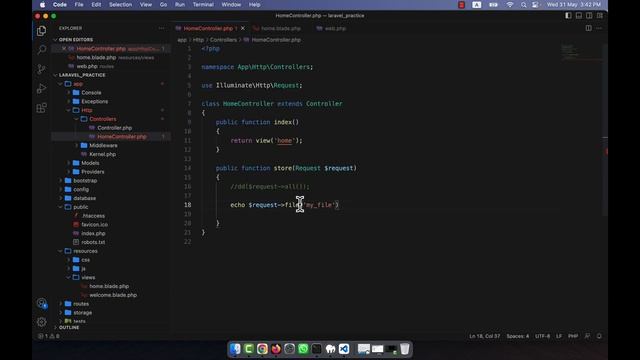Open welcome.blade.php in views folder
The height and width of the screenshot is (360, 640).
coord(113,295)
